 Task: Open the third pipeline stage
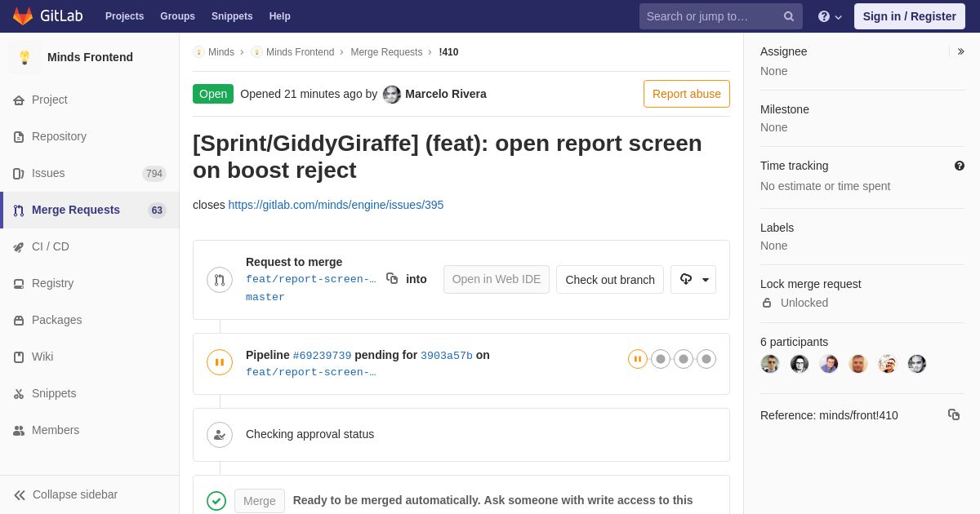[684, 359]
